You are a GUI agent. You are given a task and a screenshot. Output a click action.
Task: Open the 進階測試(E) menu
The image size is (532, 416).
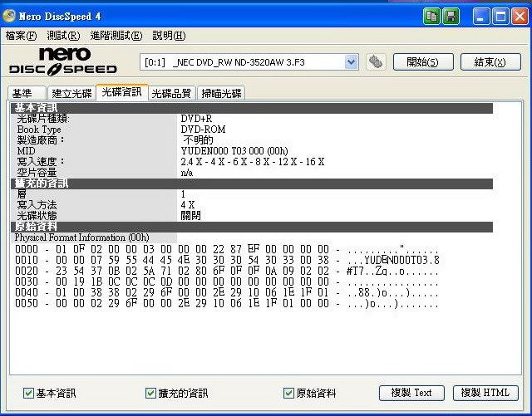[116, 36]
